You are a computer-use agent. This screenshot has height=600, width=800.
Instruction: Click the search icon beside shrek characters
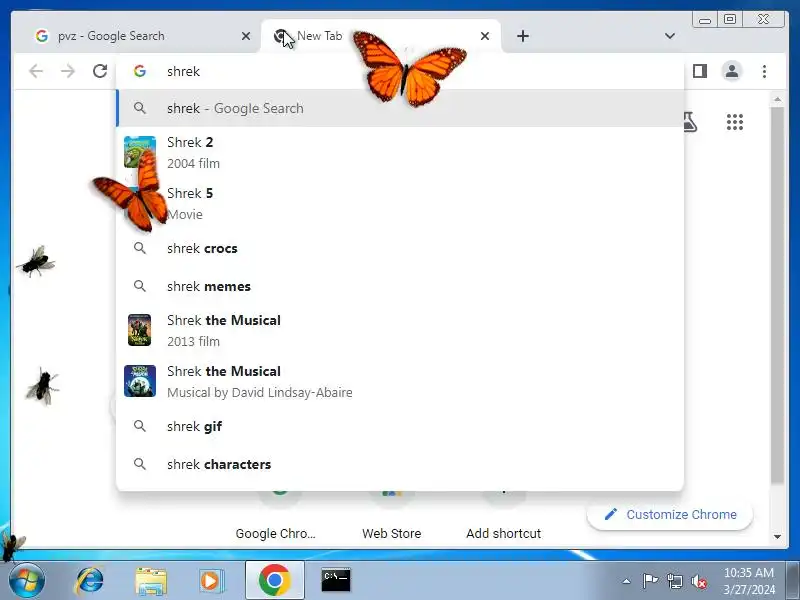coord(140,464)
